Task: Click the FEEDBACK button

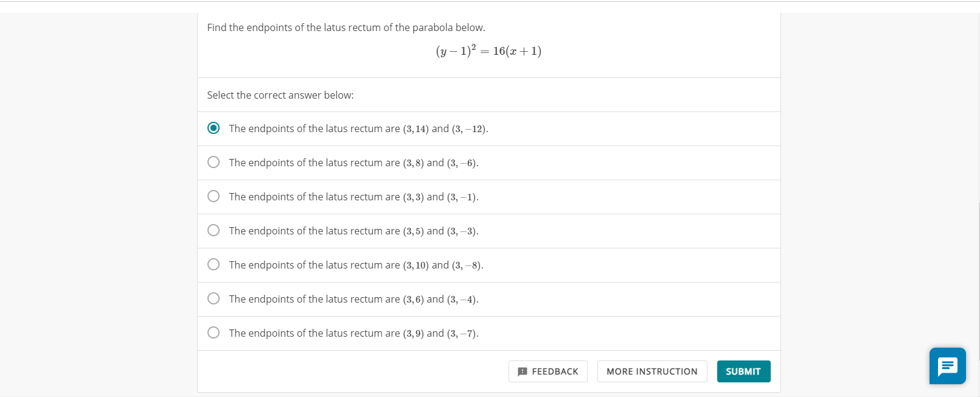Action: click(547, 371)
